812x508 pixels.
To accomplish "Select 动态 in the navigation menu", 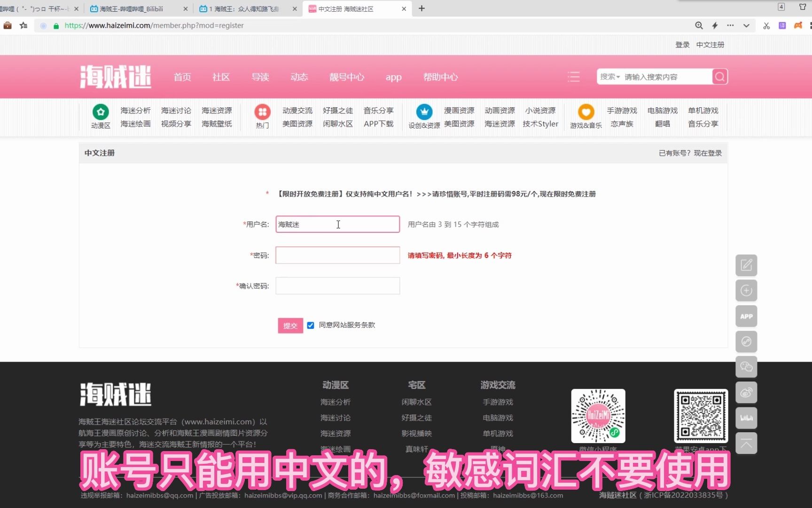I will tap(299, 77).
